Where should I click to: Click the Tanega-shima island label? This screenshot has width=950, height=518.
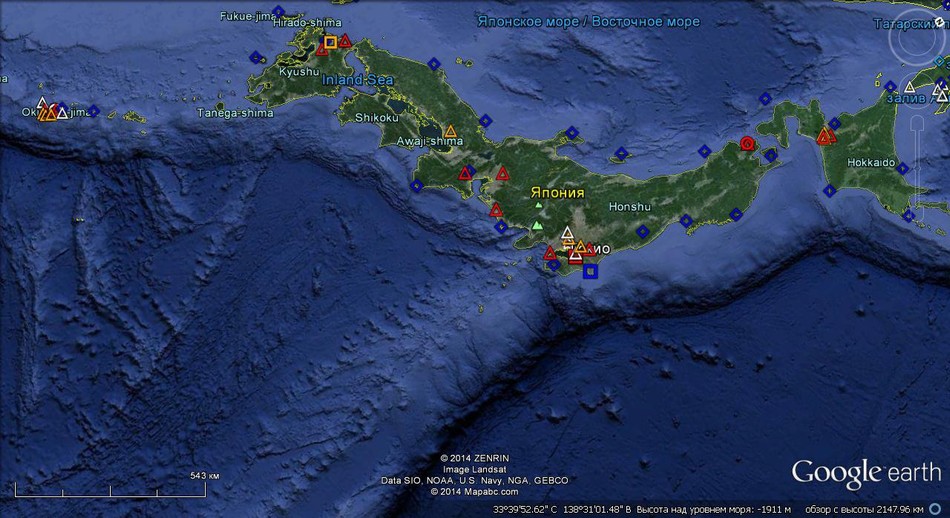[235, 113]
